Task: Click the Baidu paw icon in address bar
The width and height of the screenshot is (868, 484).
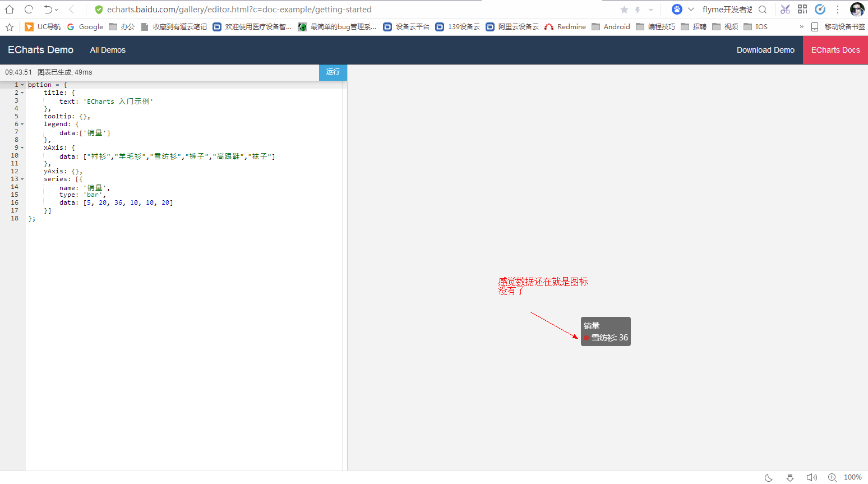Action: (677, 9)
